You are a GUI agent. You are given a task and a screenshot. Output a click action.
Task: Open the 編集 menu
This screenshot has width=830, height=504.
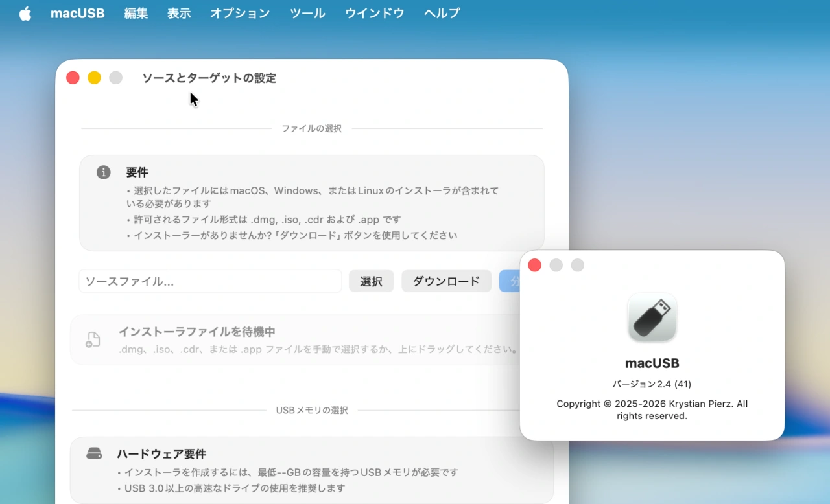coord(136,14)
